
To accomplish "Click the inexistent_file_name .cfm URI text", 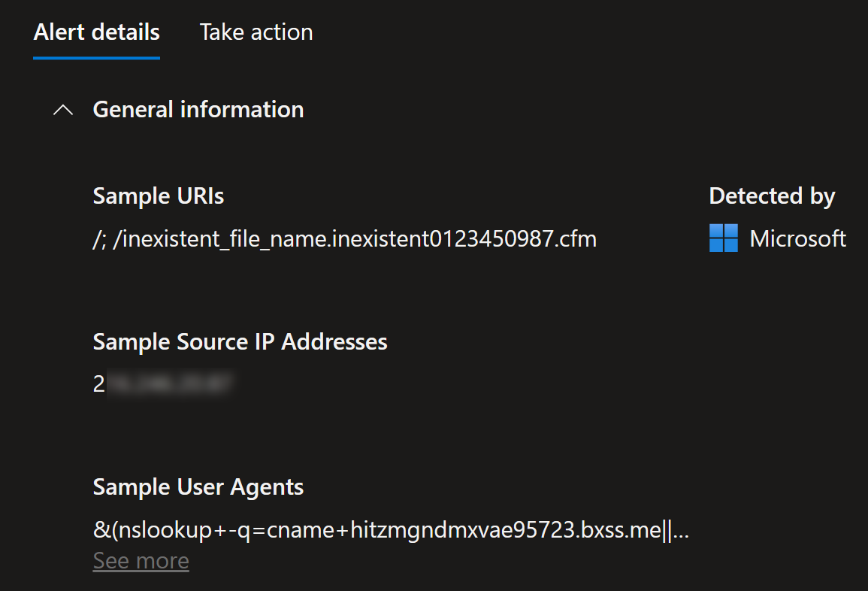I will click(x=355, y=239).
